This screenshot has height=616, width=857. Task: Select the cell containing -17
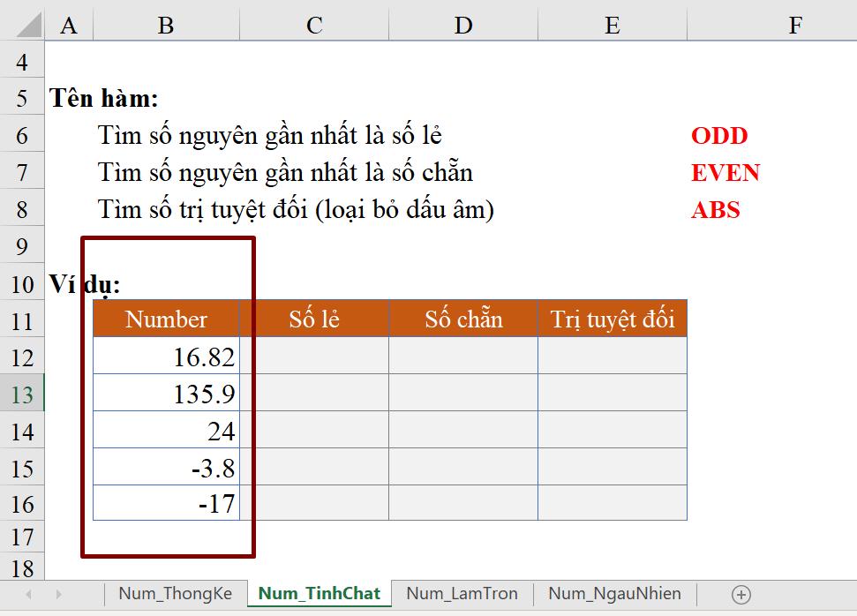[x=164, y=504]
